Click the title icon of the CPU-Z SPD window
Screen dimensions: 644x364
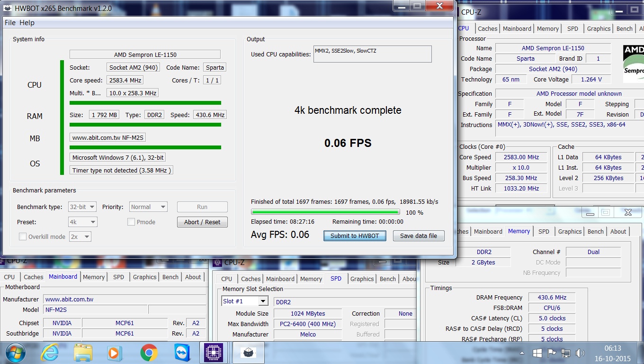point(217,262)
